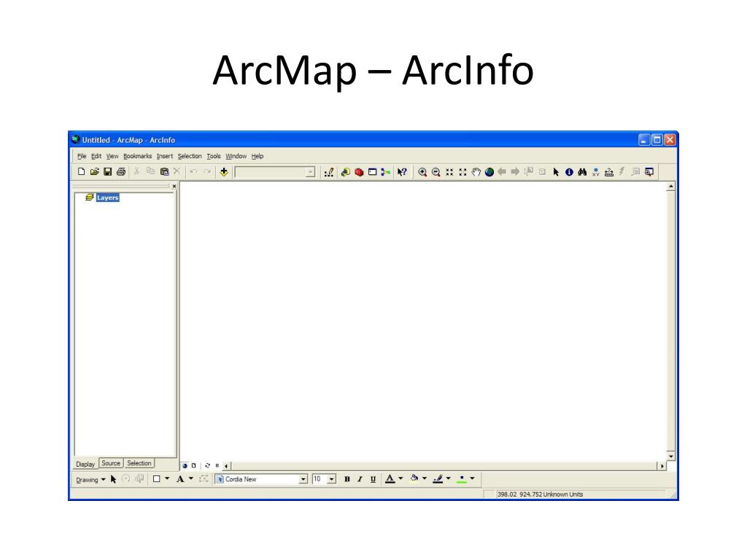The width and height of the screenshot is (747, 560).
Task: Open the Window menu
Action: tap(236, 156)
